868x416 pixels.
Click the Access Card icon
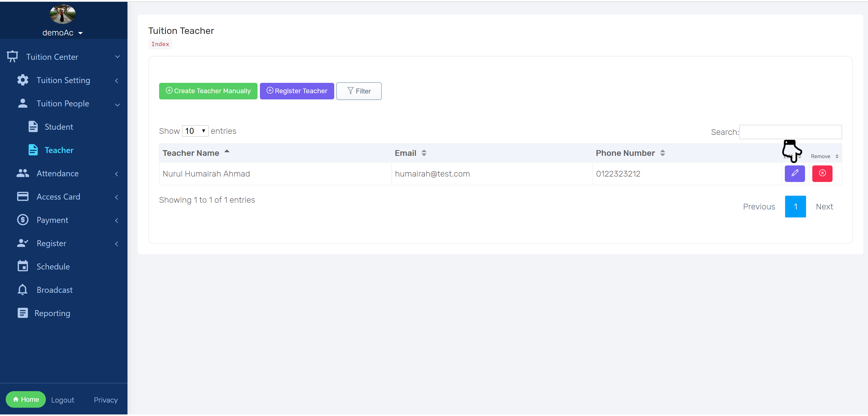click(x=23, y=196)
